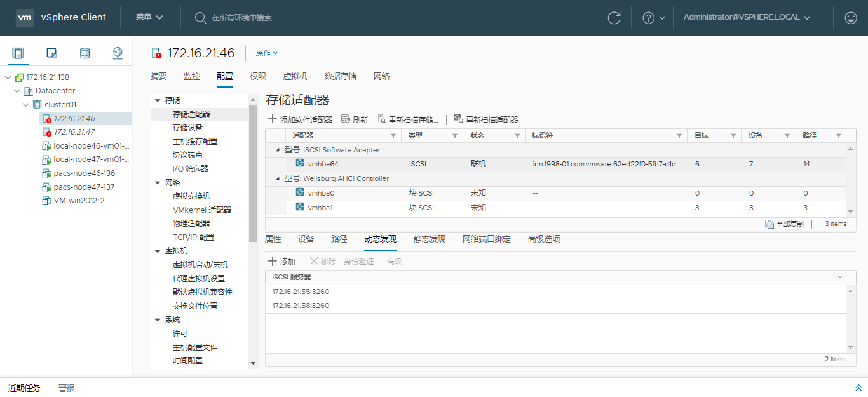This screenshot has height=397, width=868.
Task: Open Administrator@VSPHERE.LOCAL user menu
Action: 747,18
